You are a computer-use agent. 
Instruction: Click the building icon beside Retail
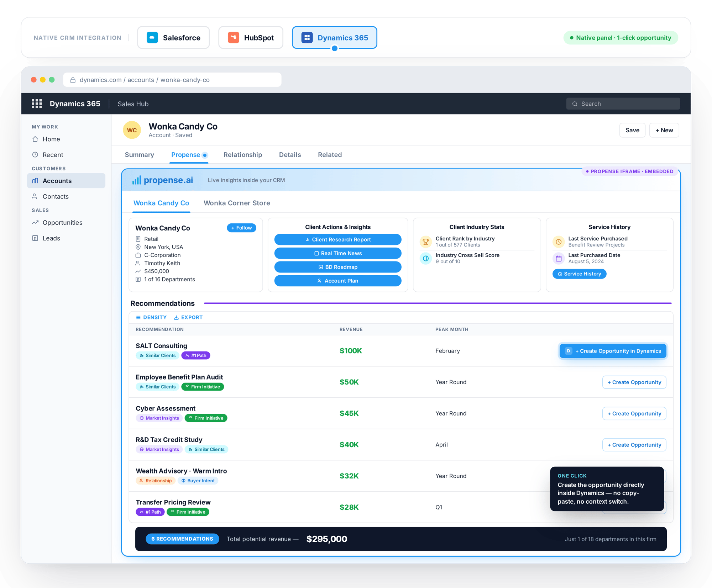pos(138,239)
